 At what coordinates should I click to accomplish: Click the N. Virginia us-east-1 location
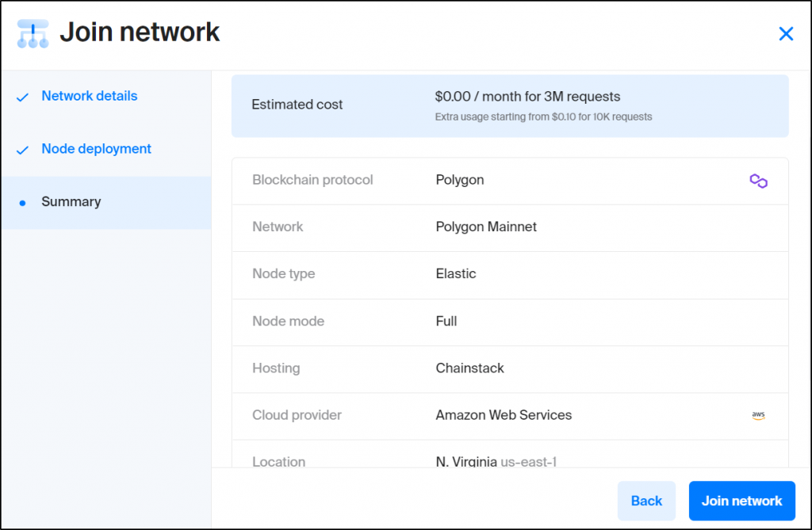tap(496, 461)
